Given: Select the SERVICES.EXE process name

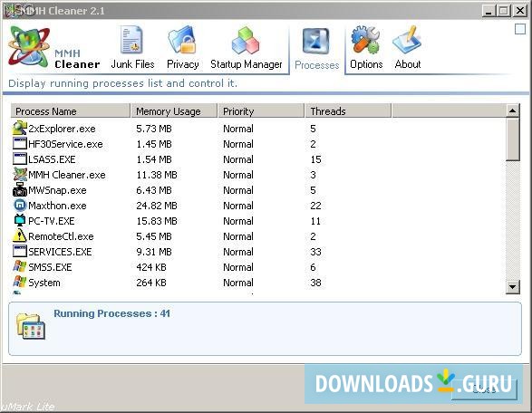Looking at the screenshot, I should click(x=60, y=252).
